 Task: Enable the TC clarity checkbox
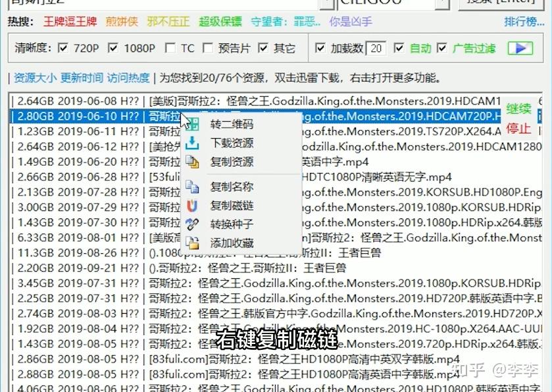click(170, 49)
